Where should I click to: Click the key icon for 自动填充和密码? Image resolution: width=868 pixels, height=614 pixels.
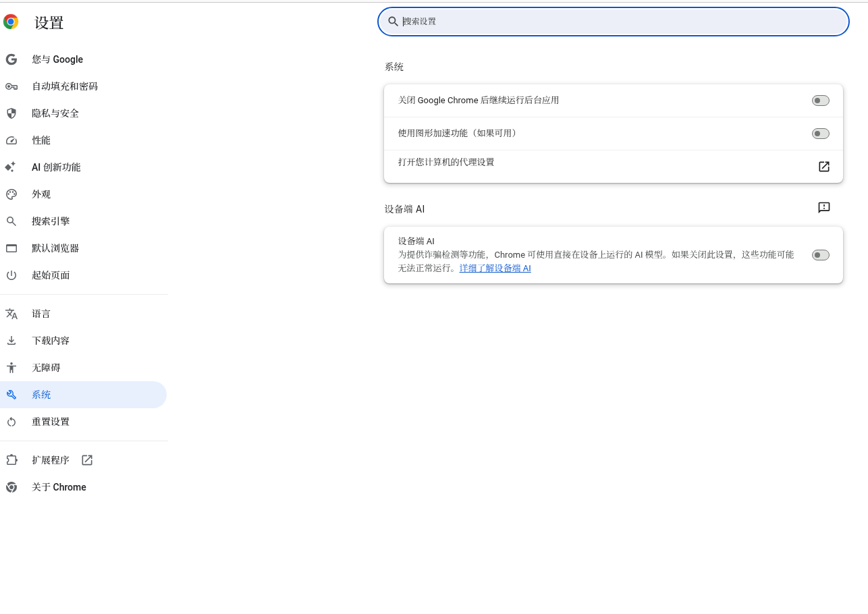click(11, 86)
